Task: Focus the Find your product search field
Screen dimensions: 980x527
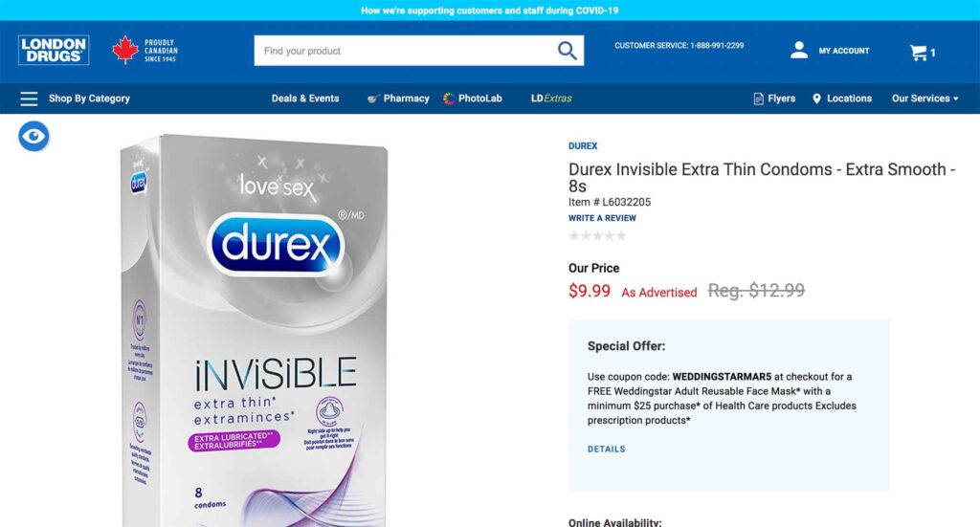Action: 405,51
